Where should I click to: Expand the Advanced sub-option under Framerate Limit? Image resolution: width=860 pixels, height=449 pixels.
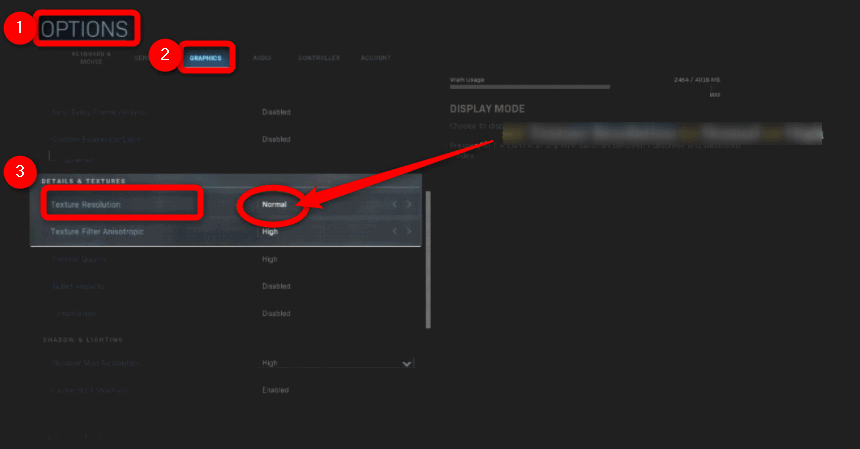[76, 160]
